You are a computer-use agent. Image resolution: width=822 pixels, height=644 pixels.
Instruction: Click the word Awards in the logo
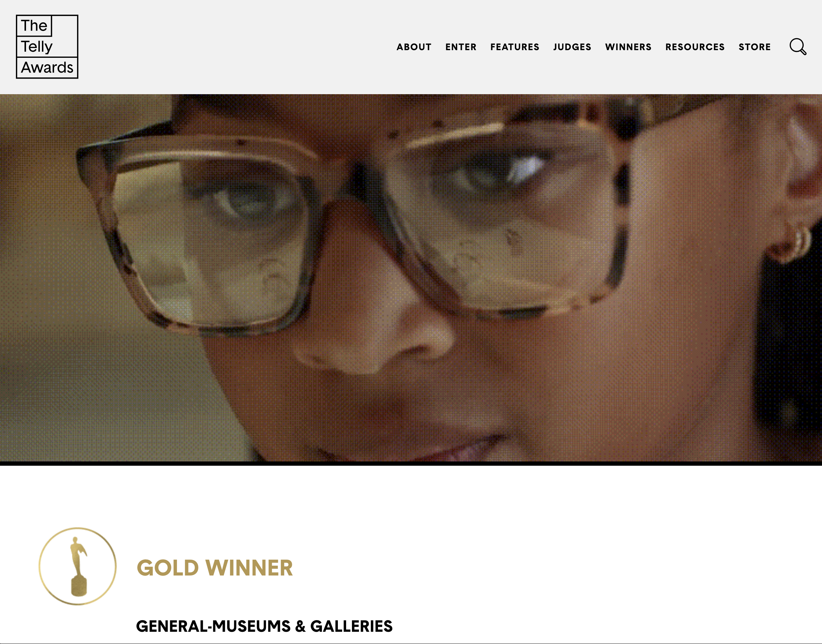[x=47, y=68]
